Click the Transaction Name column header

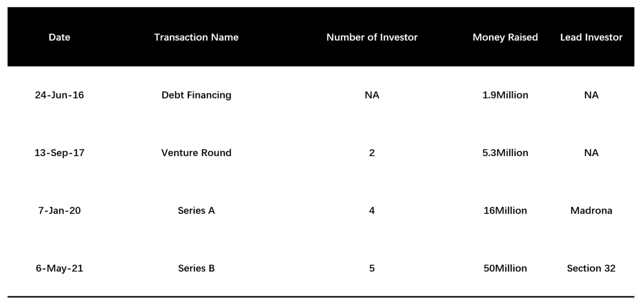196,38
